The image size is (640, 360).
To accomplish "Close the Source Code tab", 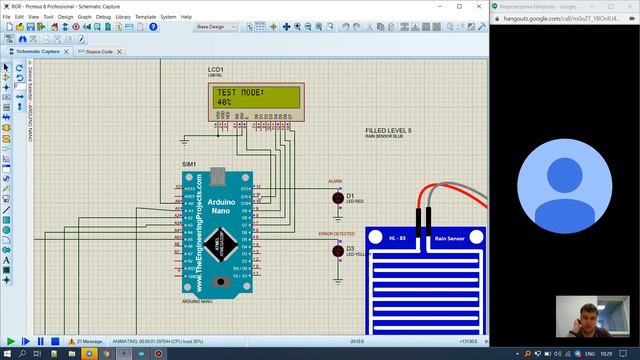I will coord(119,52).
